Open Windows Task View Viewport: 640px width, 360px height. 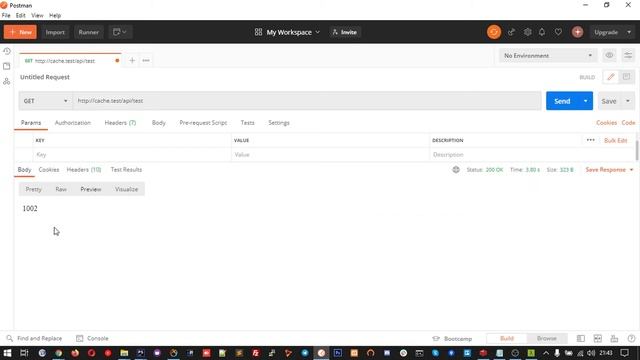pos(24,353)
